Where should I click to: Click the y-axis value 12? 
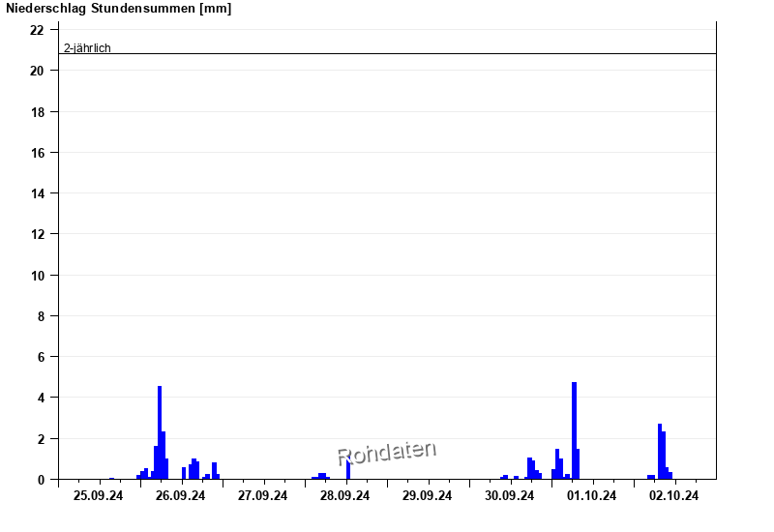pos(37,234)
